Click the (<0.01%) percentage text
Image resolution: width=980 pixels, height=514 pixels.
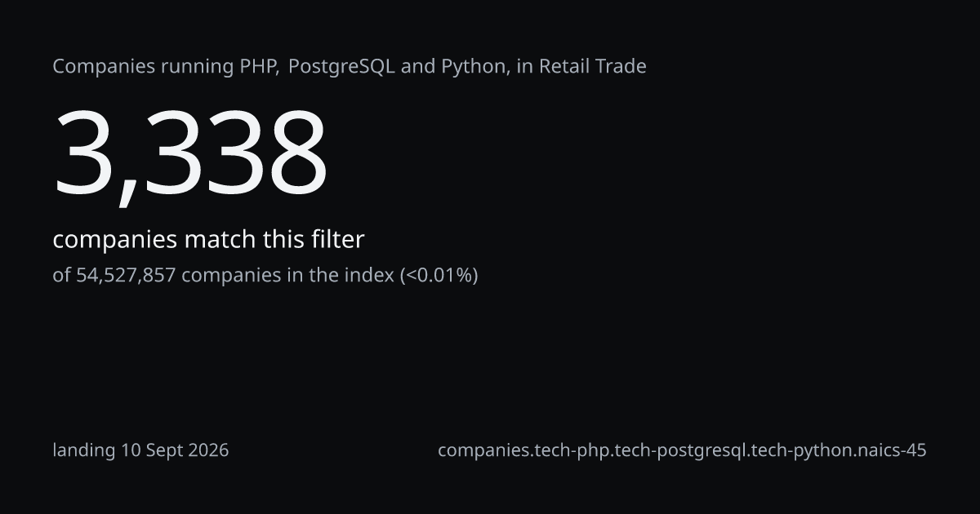tap(439, 275)
